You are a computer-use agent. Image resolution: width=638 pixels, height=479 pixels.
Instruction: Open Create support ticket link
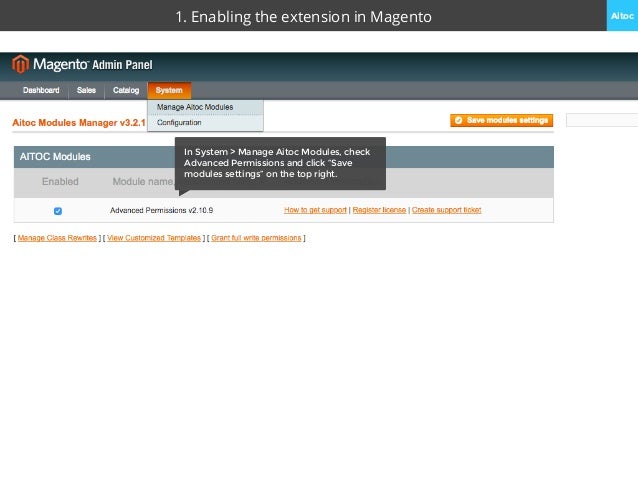tap(446, 210)
